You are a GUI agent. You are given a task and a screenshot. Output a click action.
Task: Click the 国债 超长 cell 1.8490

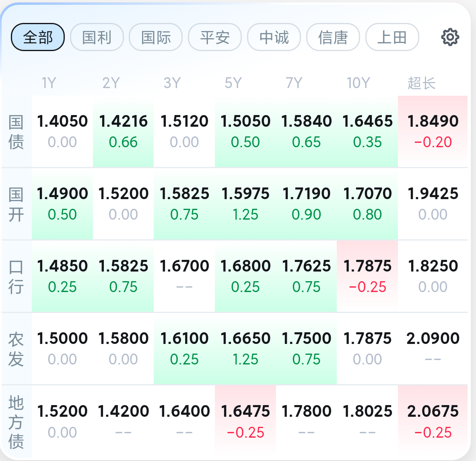[433, 131]
